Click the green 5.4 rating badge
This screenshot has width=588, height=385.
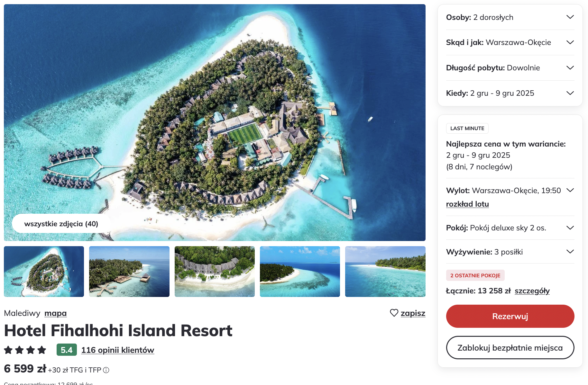pyautogui.click(x=67, y=350)
